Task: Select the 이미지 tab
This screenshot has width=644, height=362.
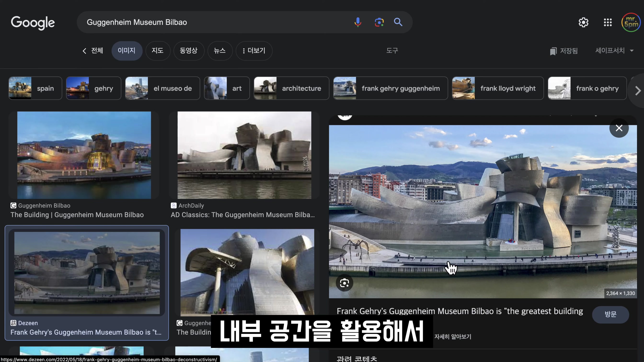Action: coord(127,51)
